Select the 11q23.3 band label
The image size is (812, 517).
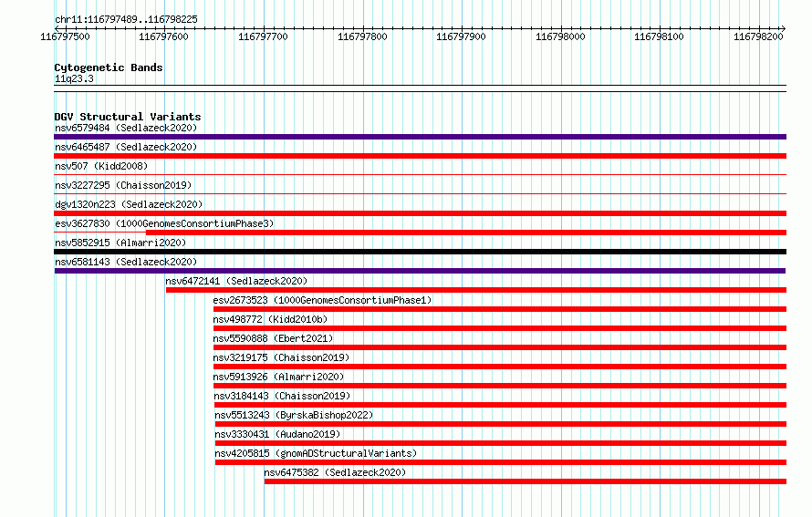click(74, 78)
